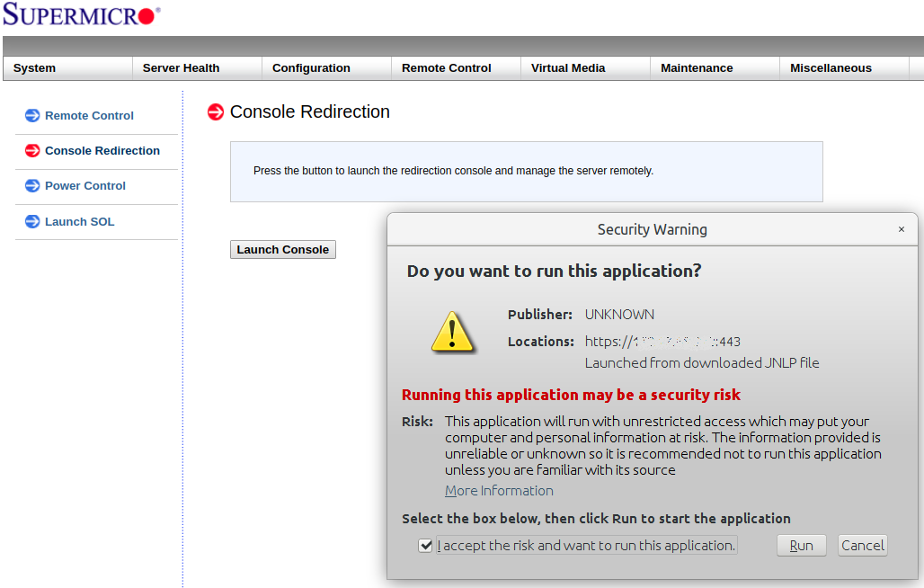Open the Miscellaneous menu
The image size is (924, 588).
click(831, 68)
